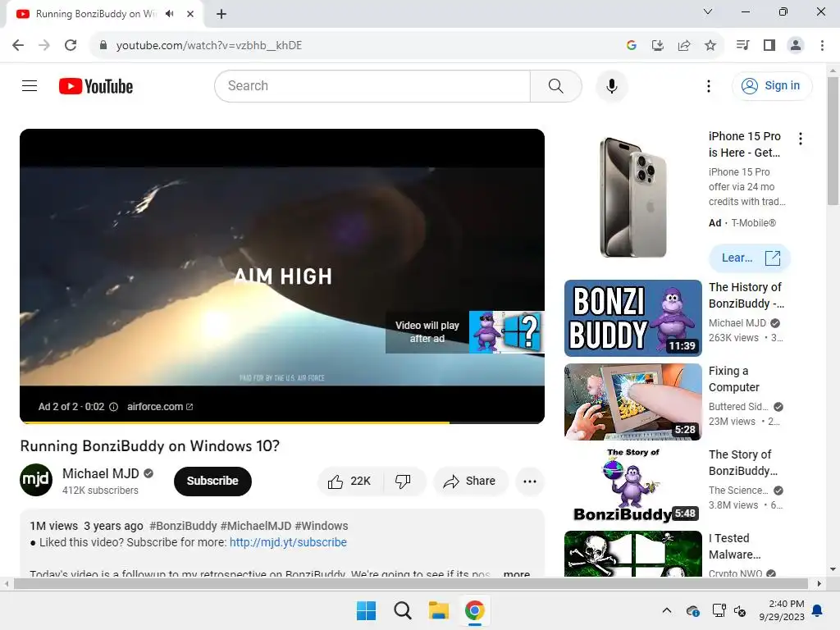Click the iPhone 15 Pro ad image

click(x=633, y=197)
